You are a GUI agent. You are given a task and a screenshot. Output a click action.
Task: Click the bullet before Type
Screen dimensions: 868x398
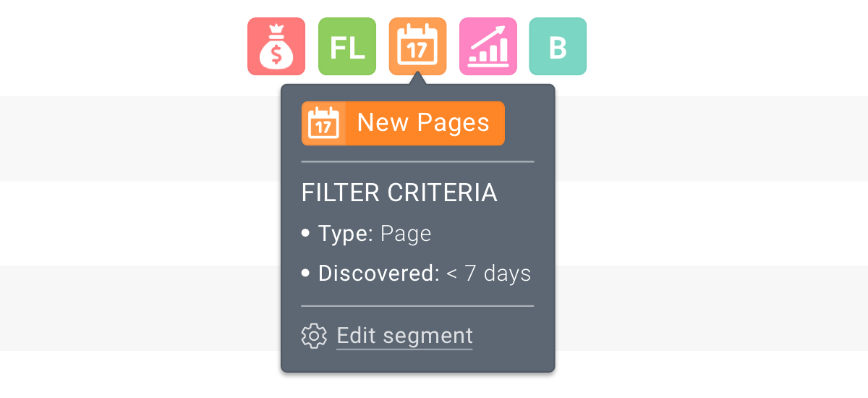click(305, 234)
